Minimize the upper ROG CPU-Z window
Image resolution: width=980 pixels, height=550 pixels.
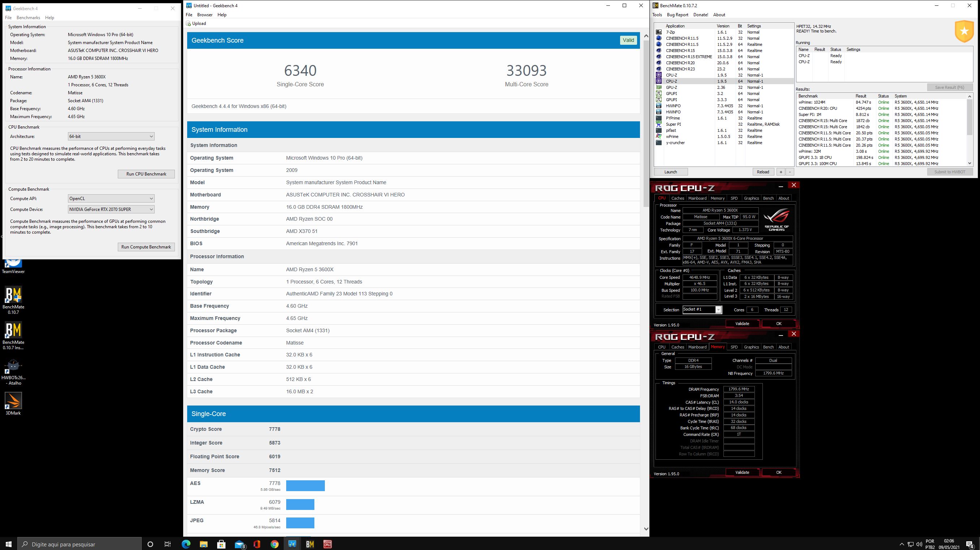[781, 186]
